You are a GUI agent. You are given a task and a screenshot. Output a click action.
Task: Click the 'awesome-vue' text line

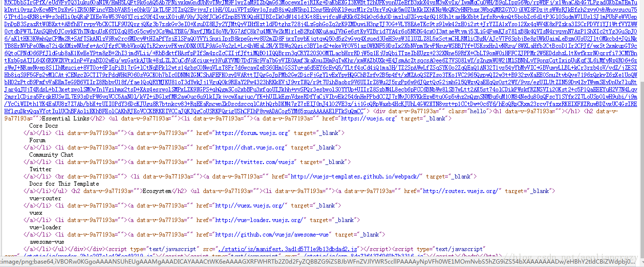(x=46, y=242)
